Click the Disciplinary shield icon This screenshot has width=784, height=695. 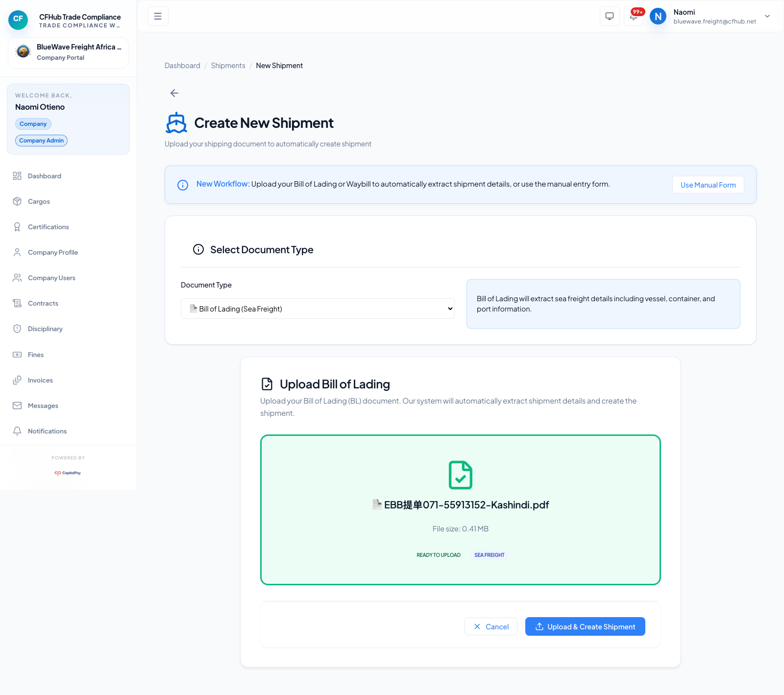coord(18,329)
